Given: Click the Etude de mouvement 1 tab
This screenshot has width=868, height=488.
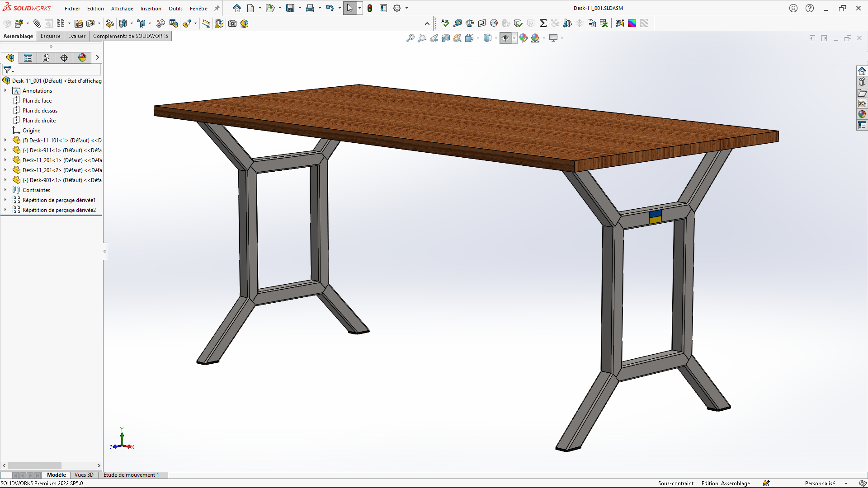Looking at the screenshot, I should (131, 475).
